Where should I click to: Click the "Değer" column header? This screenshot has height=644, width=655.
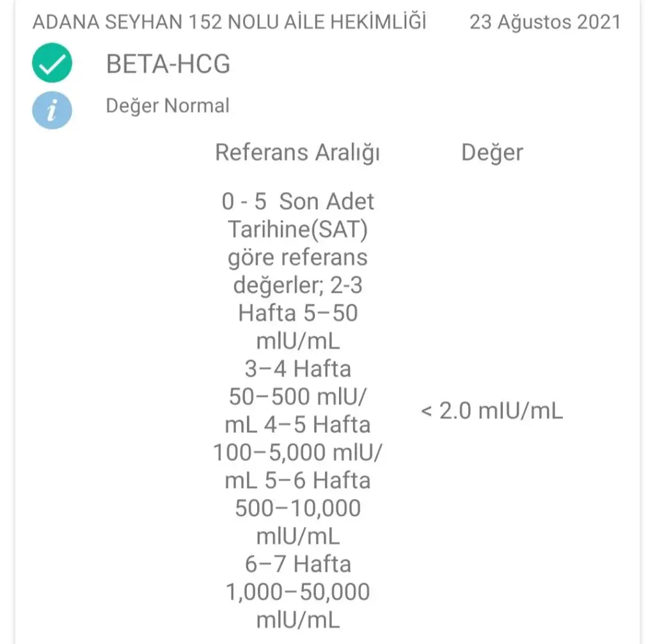[x=492, y=153]
